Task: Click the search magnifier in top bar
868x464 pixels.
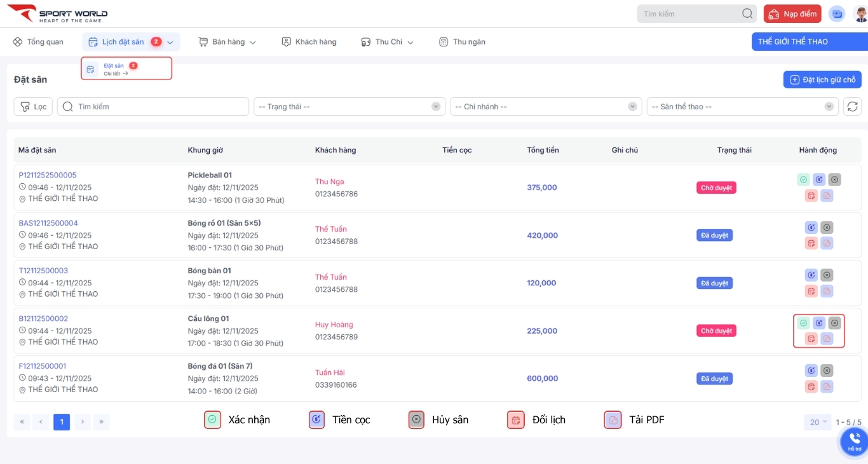Action: (747, 14)
